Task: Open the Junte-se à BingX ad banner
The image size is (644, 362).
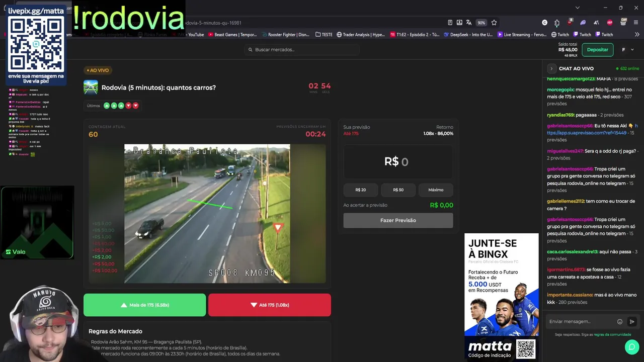Action: (501, 285)
